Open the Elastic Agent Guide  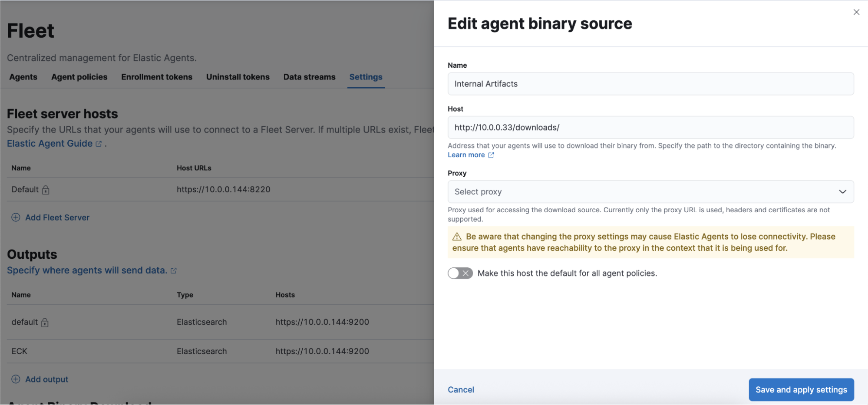(x=49, y=143)
